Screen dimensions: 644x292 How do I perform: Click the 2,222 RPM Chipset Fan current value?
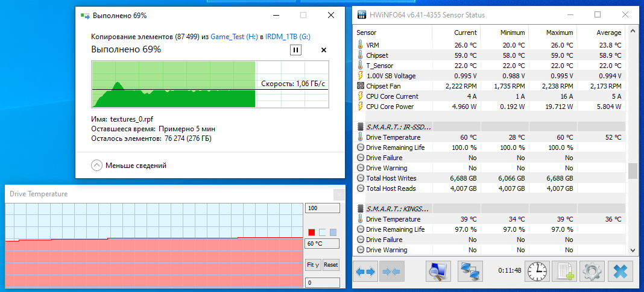tap(461, 86)
